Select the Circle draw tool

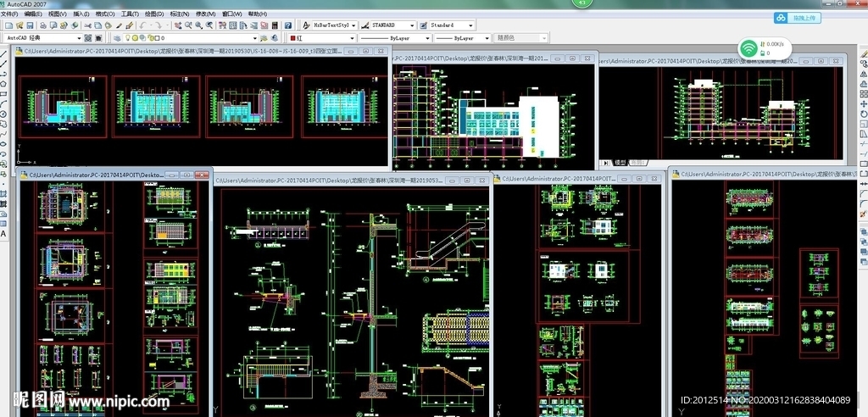click(x=4, y=114)
